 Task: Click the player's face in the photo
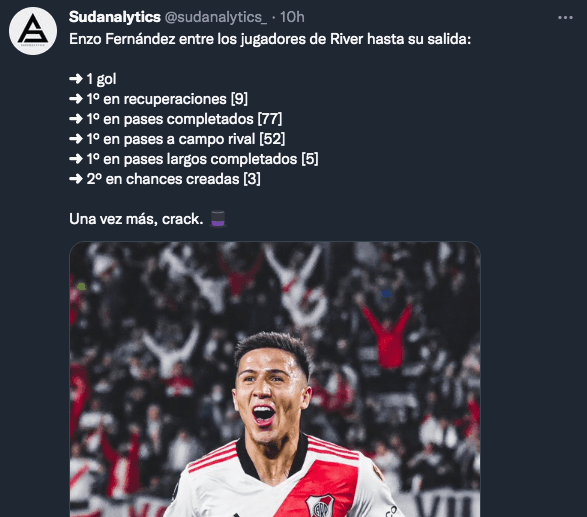click(x=269, y=397)
